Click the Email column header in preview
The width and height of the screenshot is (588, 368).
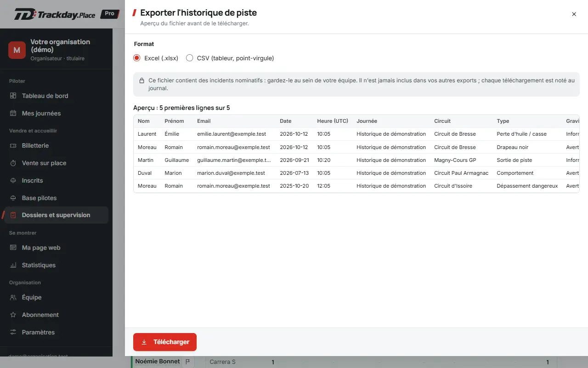204,121
